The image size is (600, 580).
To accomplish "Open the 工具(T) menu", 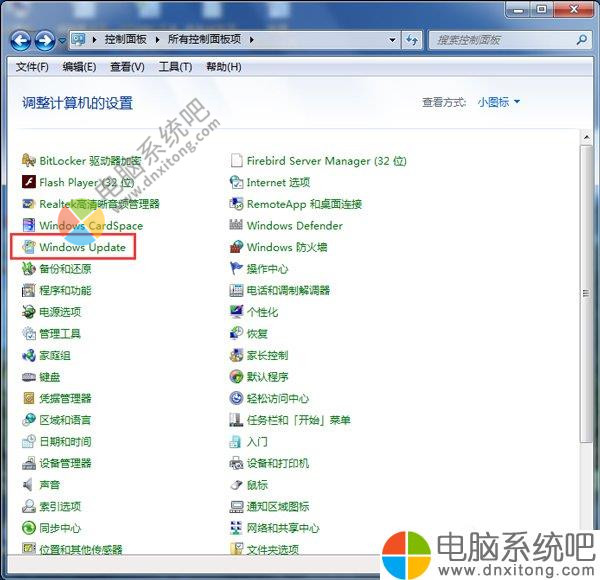I will point(175,67).
